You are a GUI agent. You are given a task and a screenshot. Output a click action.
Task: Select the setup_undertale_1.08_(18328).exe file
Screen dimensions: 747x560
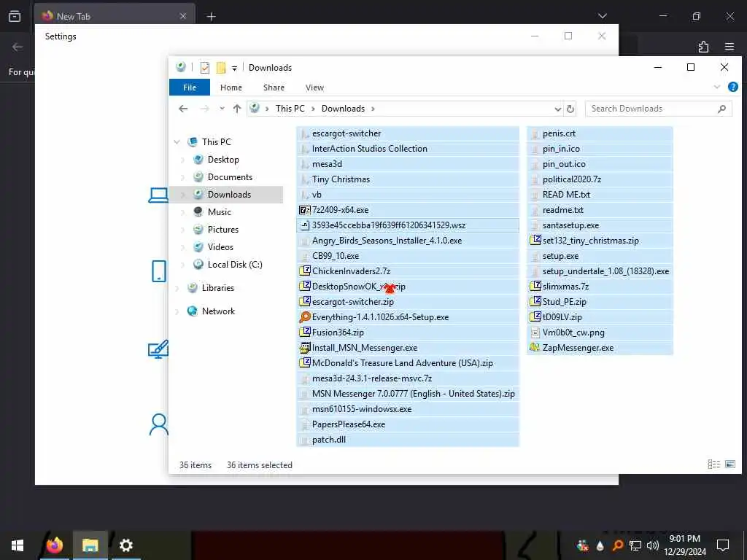tap(600, 271)
